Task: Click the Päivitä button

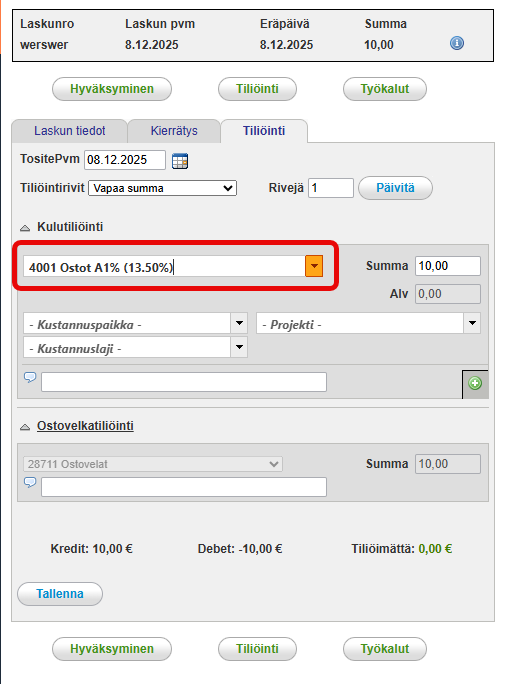Action: click(395, 188)
